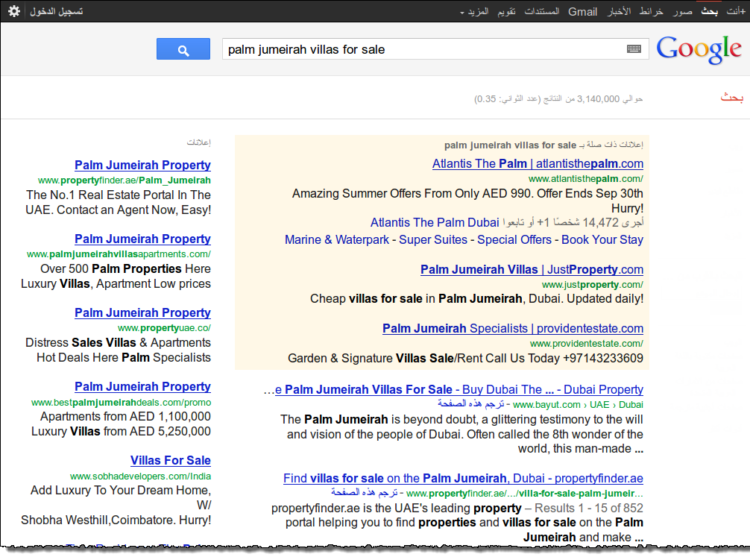
Task: Click ترجم هذه الصفحة next to bayut.com
Action: (470, 404)
